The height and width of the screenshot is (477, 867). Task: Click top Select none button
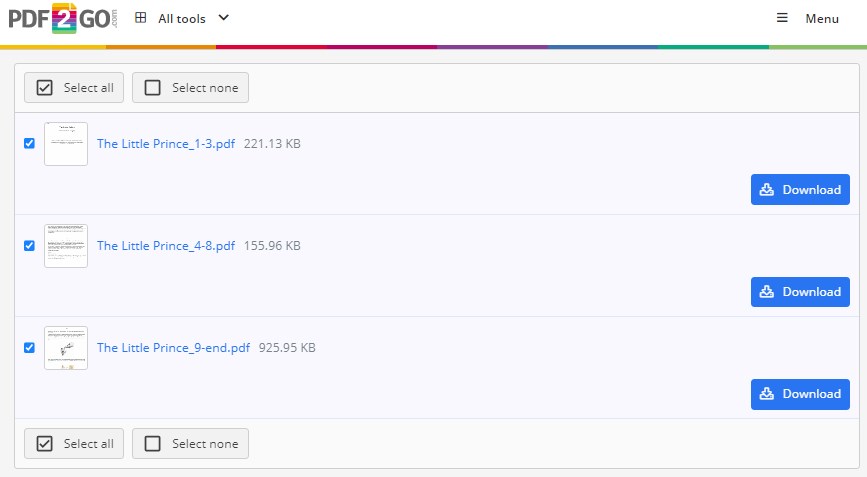click(x=191, y=88)
